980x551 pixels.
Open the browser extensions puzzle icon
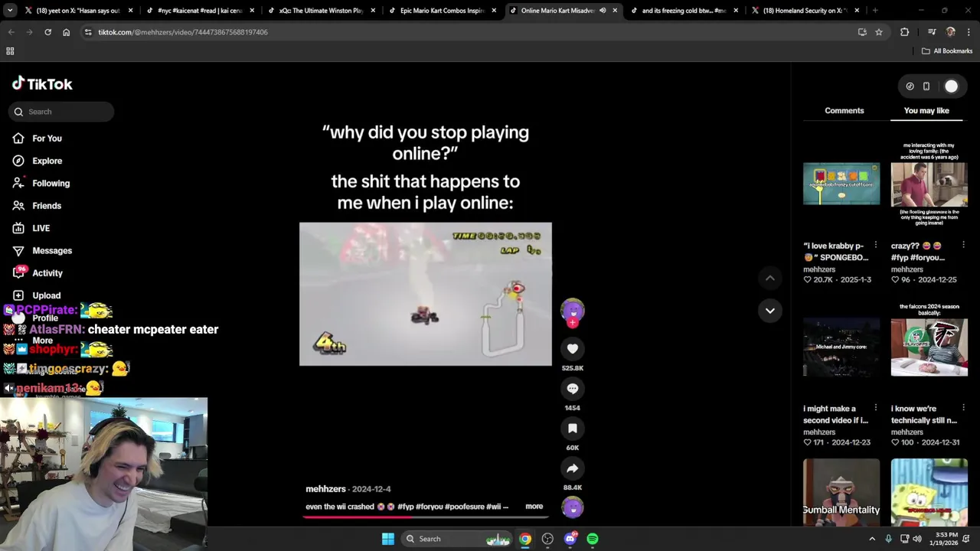click(904, 32)
